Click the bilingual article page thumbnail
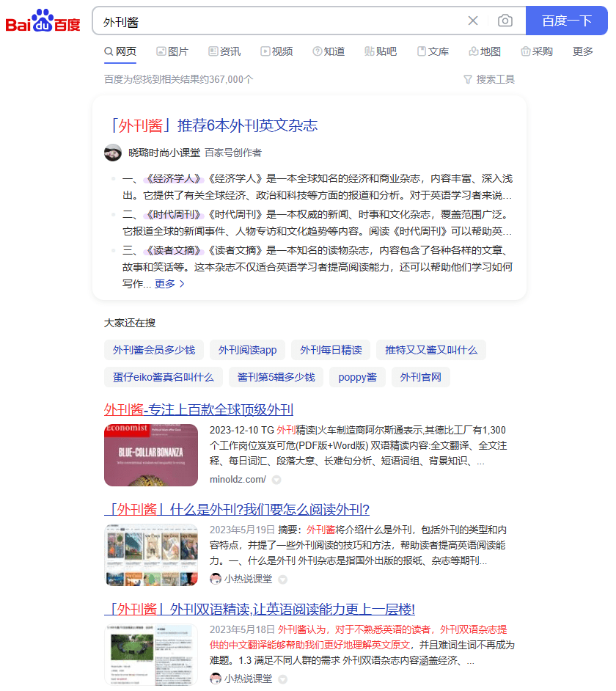The width and height of the screenshot is (616, 691). (151, 655)
